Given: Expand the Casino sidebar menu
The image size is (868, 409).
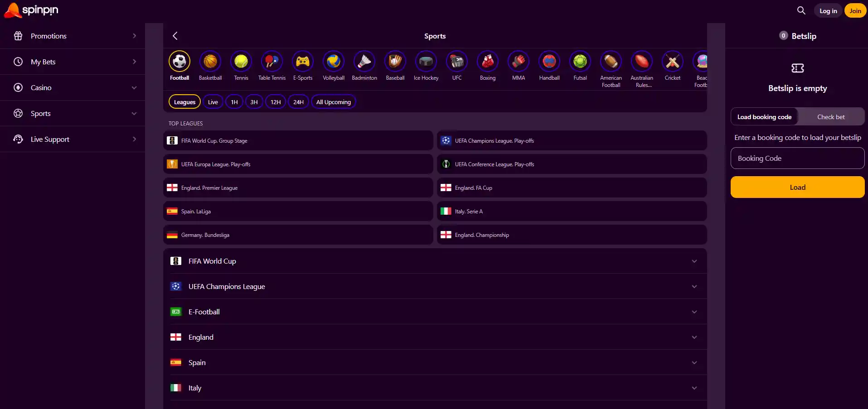Looking at the screenshot, I should [x=73, y=87].
